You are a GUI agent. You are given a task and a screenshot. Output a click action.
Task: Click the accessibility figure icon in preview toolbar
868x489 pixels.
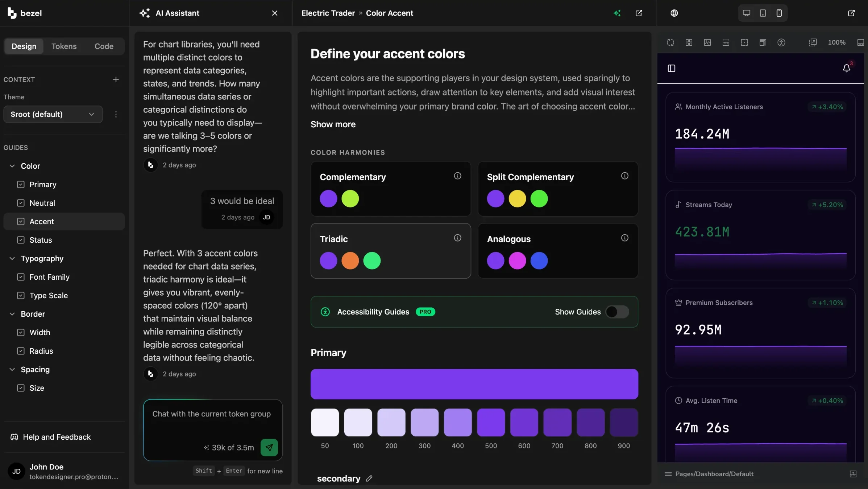tap(781, 42)
